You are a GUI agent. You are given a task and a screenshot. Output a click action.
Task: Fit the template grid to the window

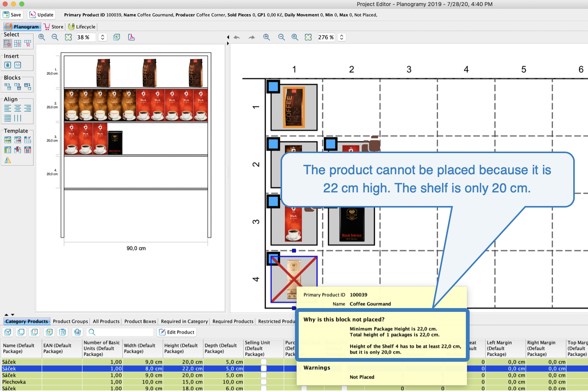[x=308, y=37]
